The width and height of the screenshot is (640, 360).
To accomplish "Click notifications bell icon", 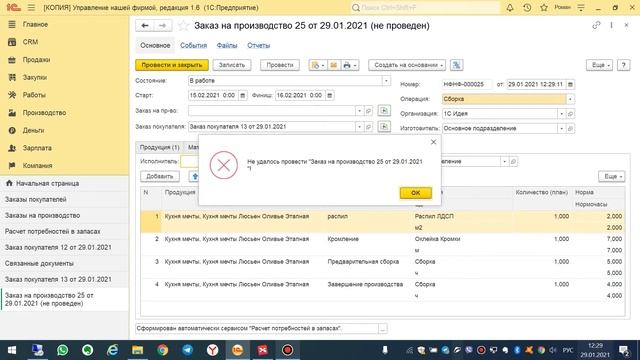I will click(x=510, y=7).
